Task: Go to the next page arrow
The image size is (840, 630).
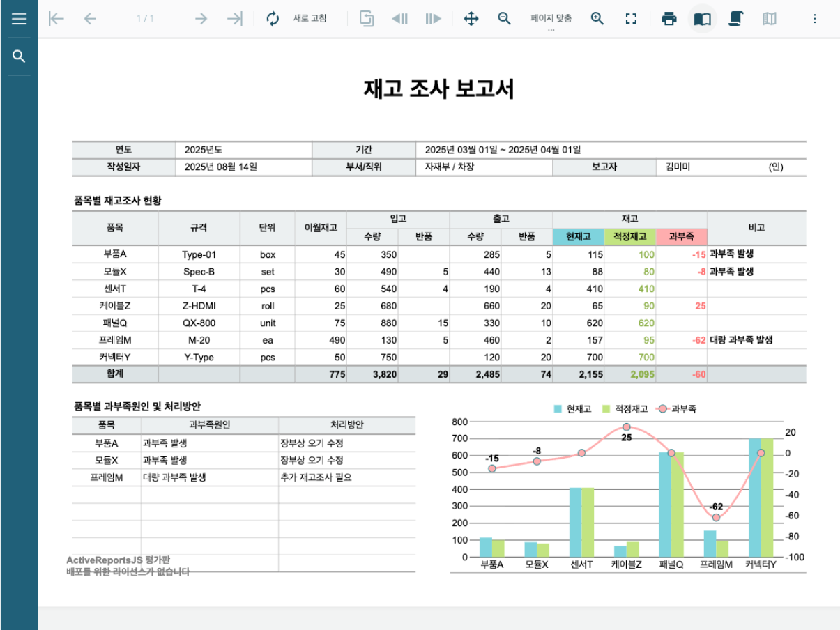Action: 201,19
